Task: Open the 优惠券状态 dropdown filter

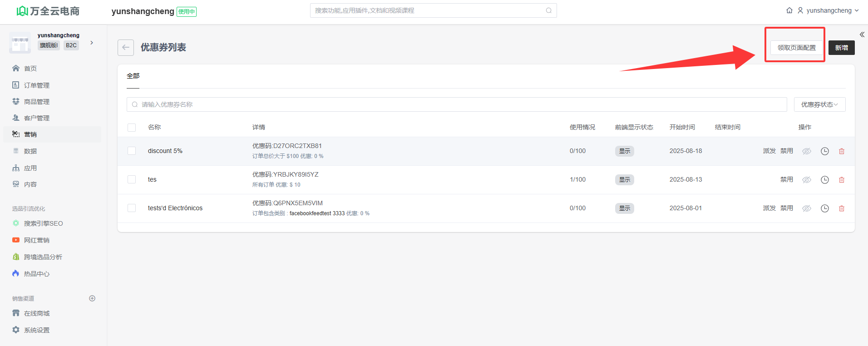Action: (x=819, y=104)
